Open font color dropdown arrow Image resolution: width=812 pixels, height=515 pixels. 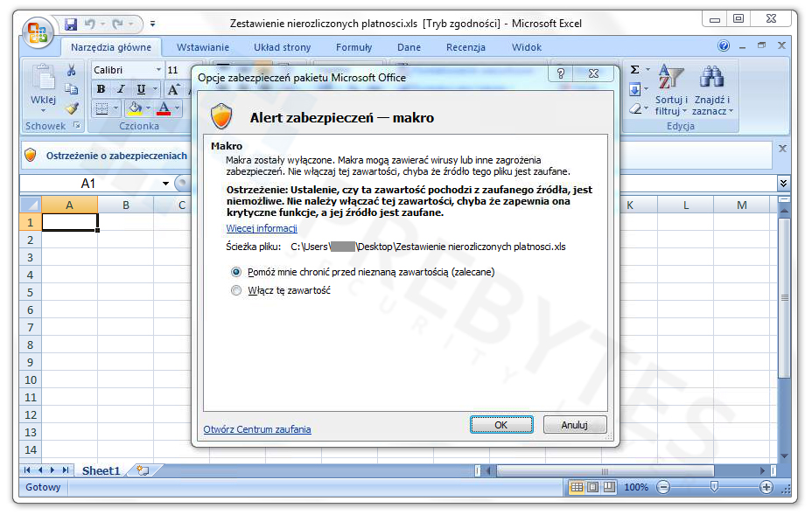(177, 108)
